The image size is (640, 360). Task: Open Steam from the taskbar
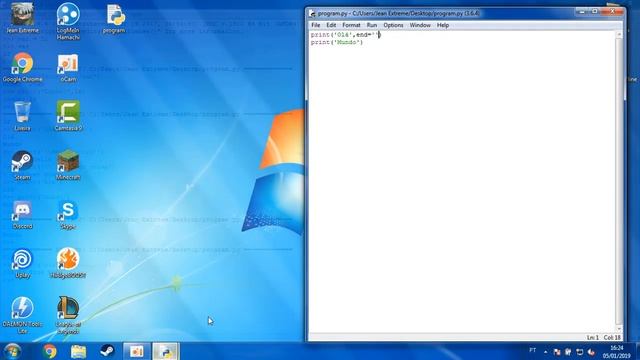[107, 351]
